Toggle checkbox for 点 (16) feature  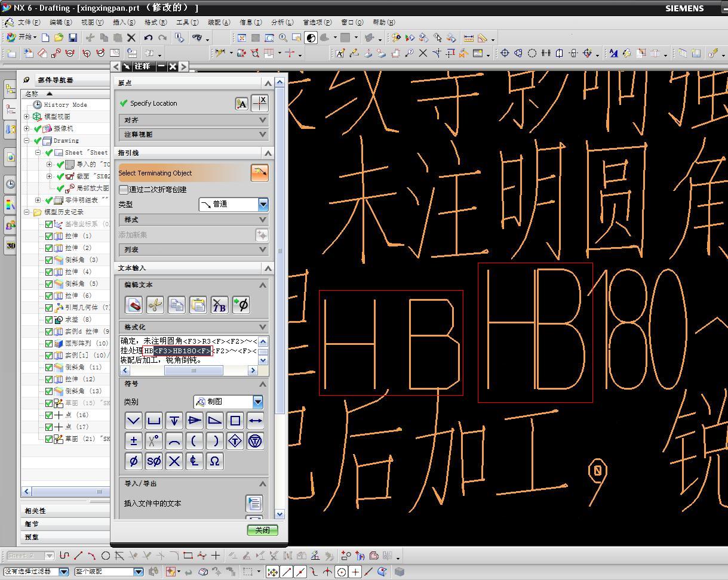point(49,415)
